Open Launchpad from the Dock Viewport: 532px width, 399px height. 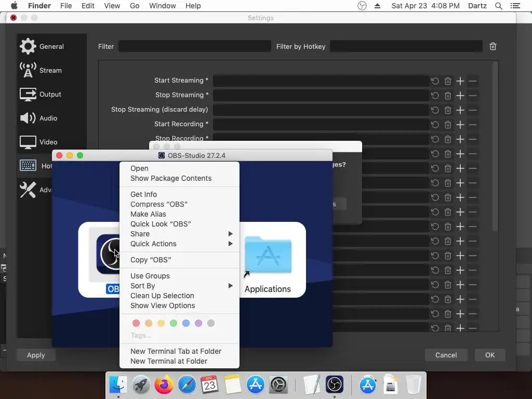tap(141, 385)
